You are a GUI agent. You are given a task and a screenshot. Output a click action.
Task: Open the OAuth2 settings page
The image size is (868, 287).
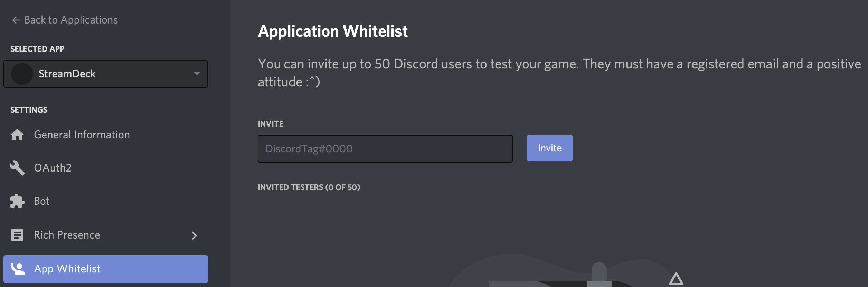53,168
